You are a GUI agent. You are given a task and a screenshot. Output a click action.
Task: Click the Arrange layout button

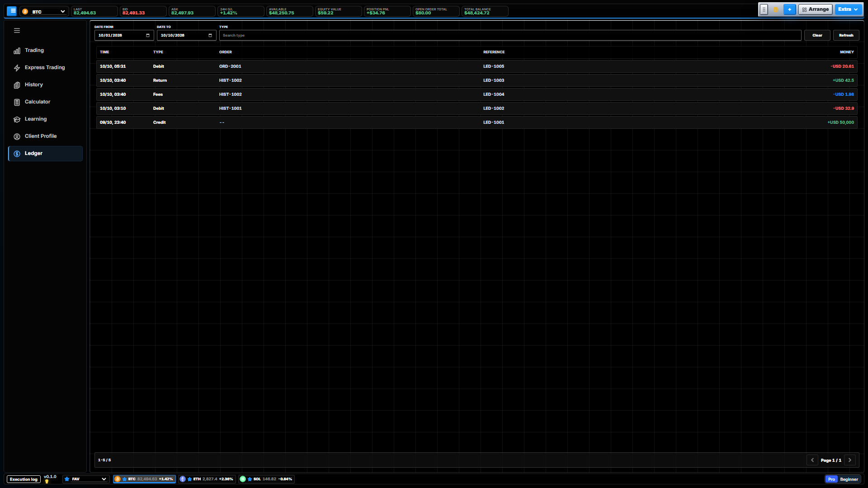[x=815, y=9]
